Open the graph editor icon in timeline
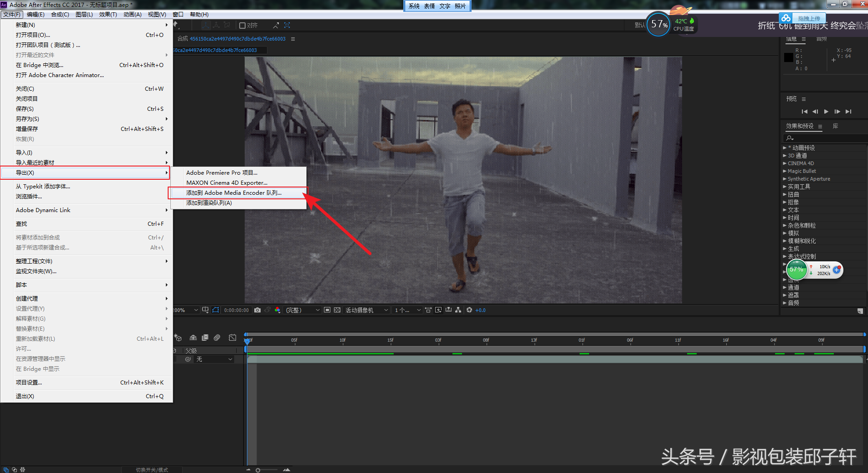868x473 pixels. [232, 338]
